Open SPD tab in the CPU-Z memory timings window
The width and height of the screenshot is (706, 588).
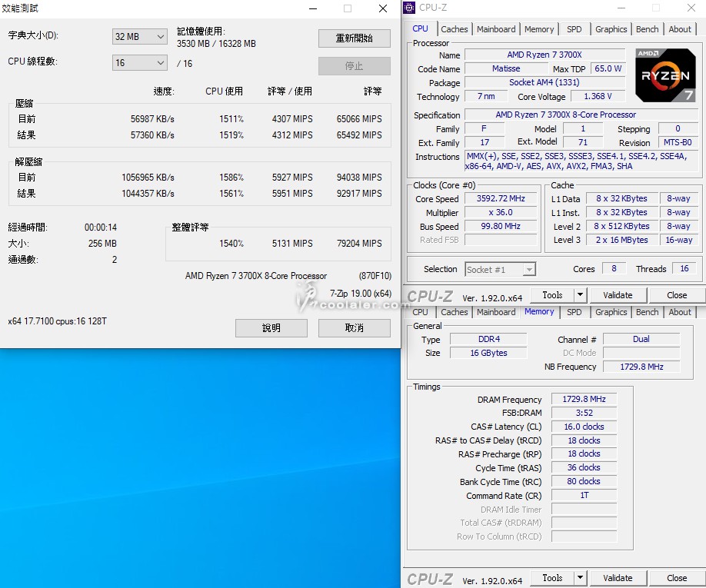point(574,312)
